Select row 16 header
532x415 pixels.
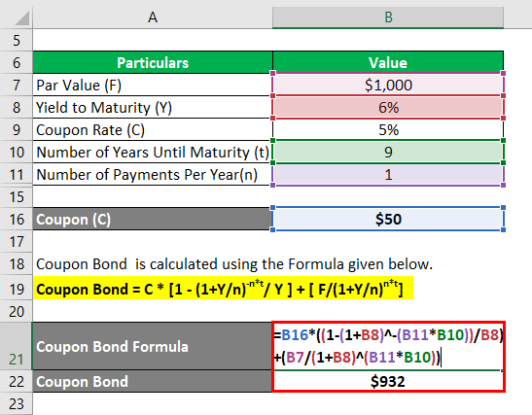(17, 219)
